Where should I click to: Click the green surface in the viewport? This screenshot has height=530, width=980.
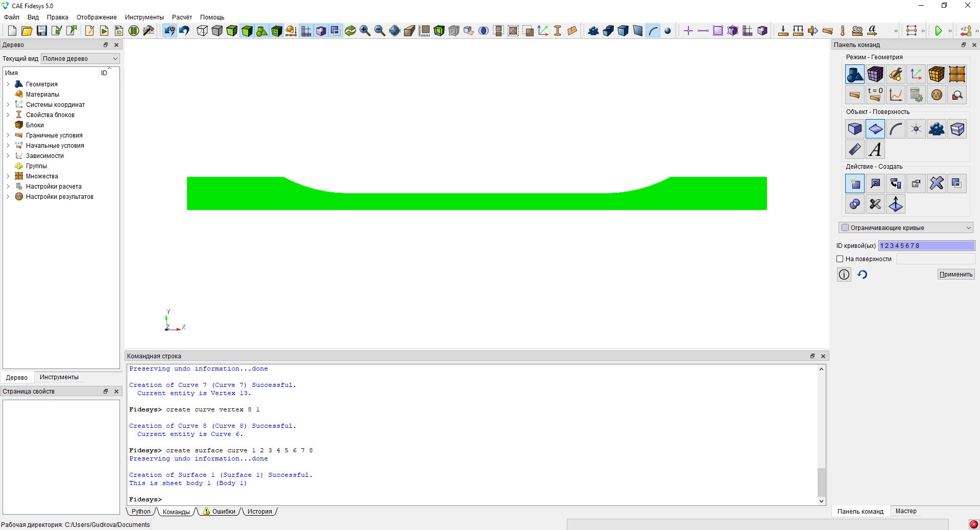pyautogui.click(x=476, y=201)
